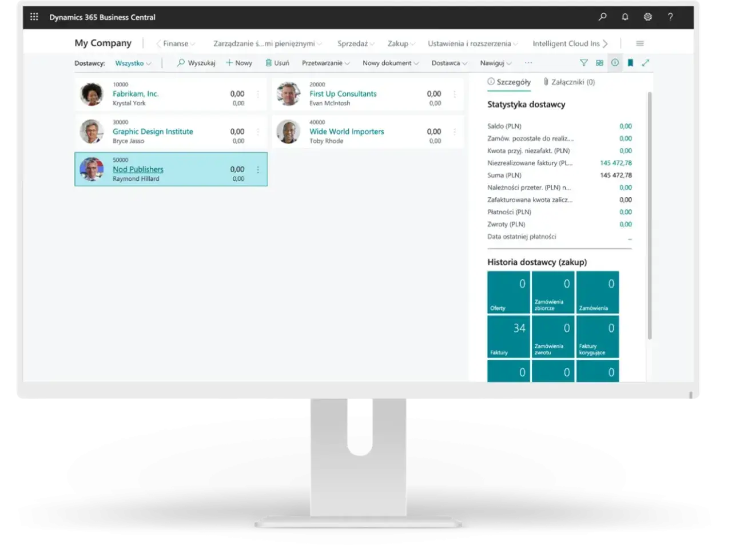The image size is (732, 560).
Task: Open more actions ellipsis in the toolbar
Action: [528, 63]
